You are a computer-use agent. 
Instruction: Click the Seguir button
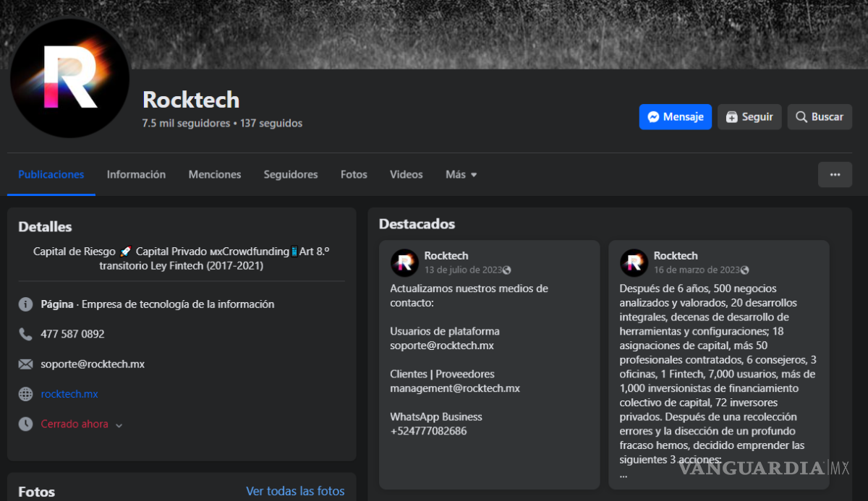point(749,116)
